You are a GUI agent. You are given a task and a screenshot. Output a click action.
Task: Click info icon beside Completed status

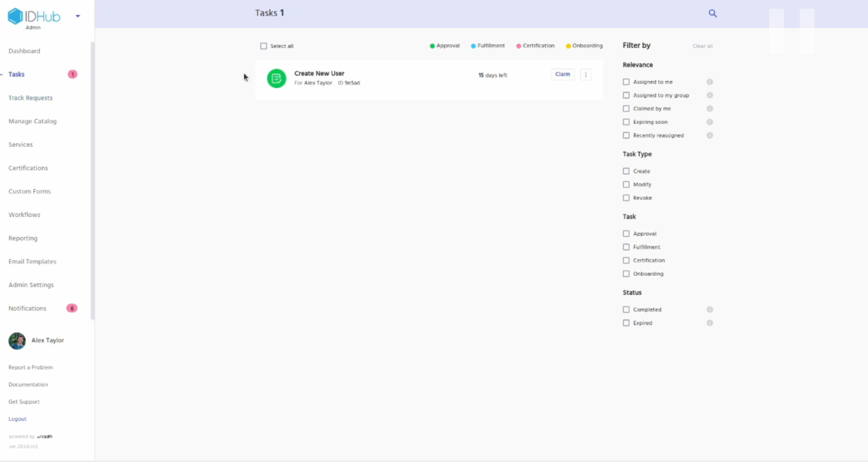click(709, 310)
